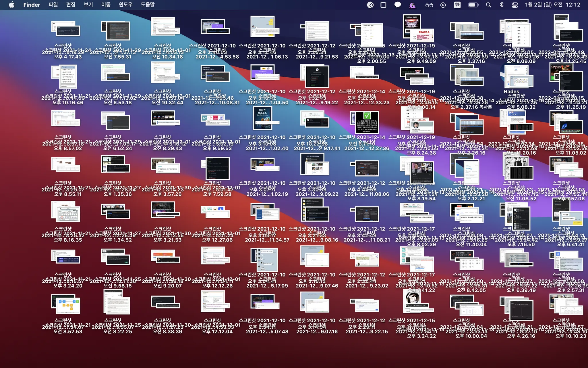
Task: Click the Finder menu title
Action: point(32,5)
